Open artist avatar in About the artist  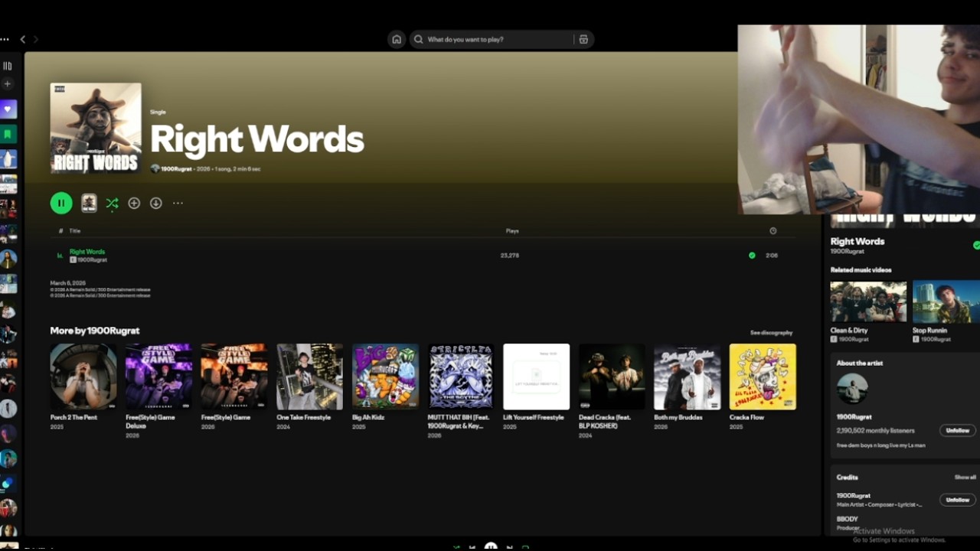click(x=852, y=390)
